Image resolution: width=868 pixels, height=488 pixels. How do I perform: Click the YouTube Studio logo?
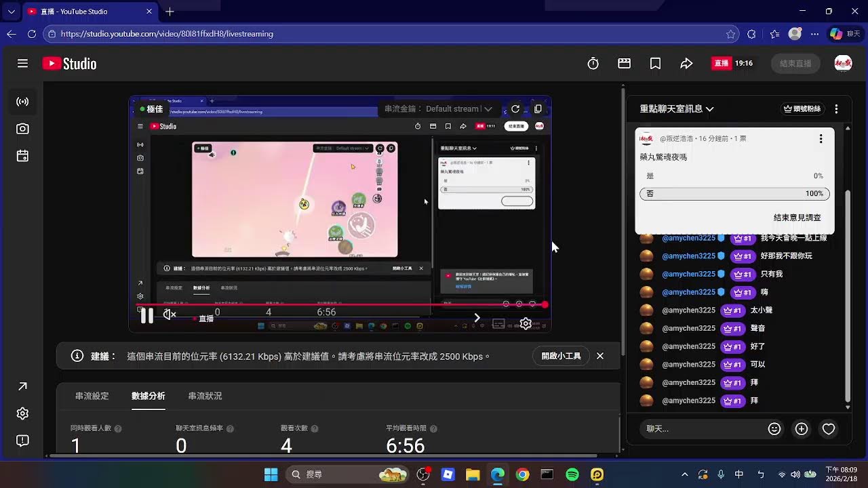tap(69, 64)
